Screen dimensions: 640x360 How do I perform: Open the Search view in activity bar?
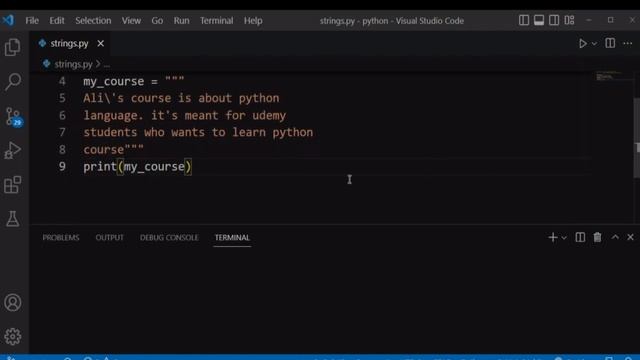click(13, 82)
